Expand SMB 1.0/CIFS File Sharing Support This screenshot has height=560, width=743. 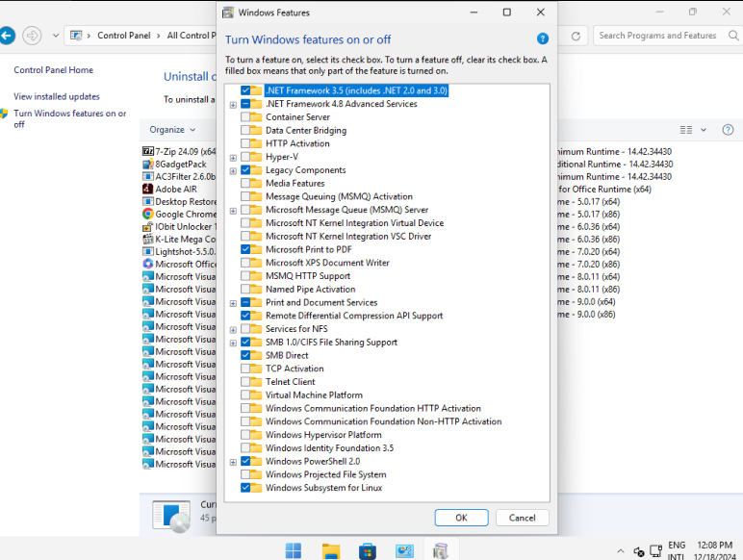(x=233, y=343)
